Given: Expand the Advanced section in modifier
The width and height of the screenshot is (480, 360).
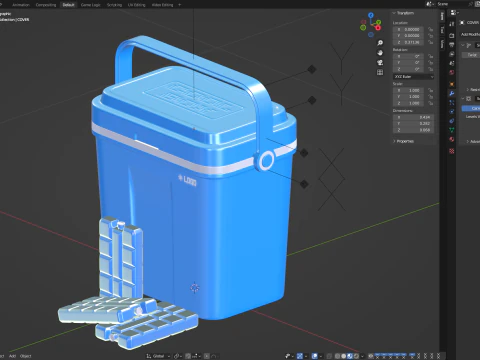Looking at the screenshot, I should [x=473, y=141].
